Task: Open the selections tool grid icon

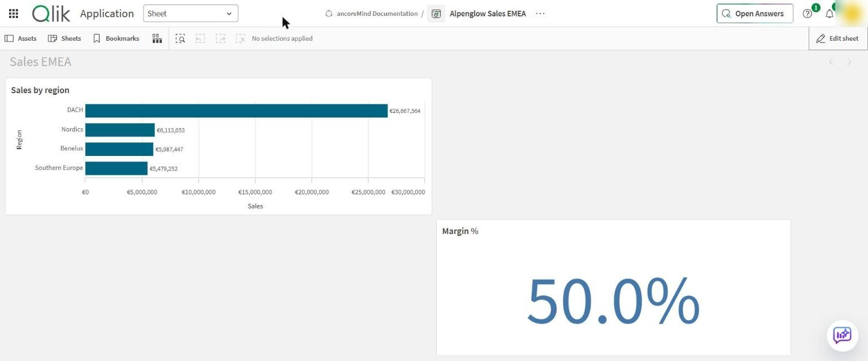Action: (157, 38)
